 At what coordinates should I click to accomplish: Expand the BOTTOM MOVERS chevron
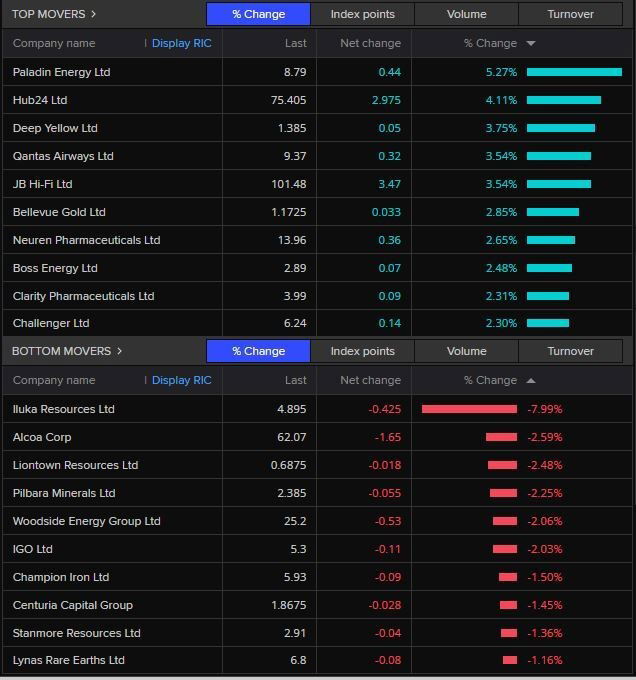pyautogui.click(x=119, y=351)
